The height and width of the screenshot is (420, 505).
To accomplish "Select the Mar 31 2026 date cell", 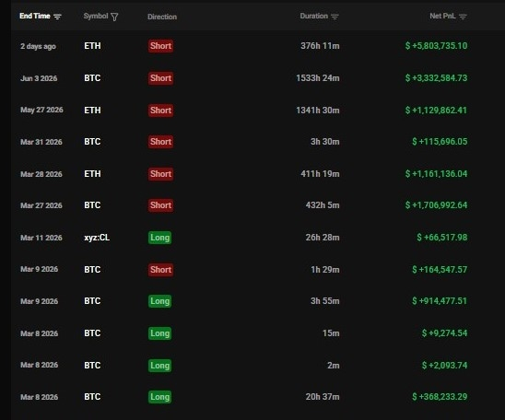I will (41, 142).
